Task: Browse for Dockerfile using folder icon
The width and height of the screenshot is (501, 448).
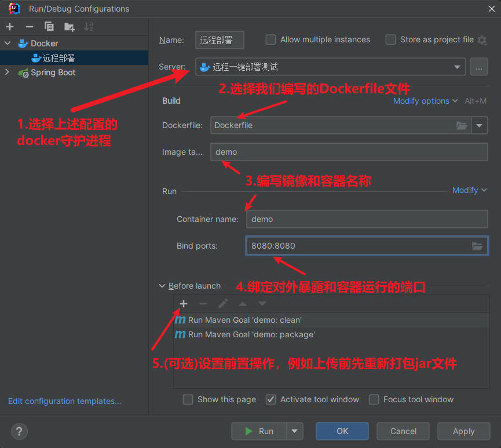Action: (462, 125)
